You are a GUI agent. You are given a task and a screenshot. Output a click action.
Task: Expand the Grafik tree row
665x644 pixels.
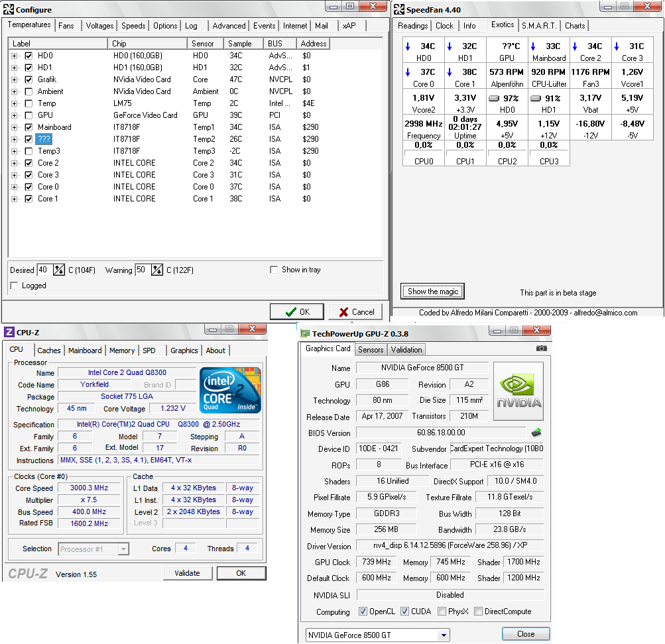point(15,80)
